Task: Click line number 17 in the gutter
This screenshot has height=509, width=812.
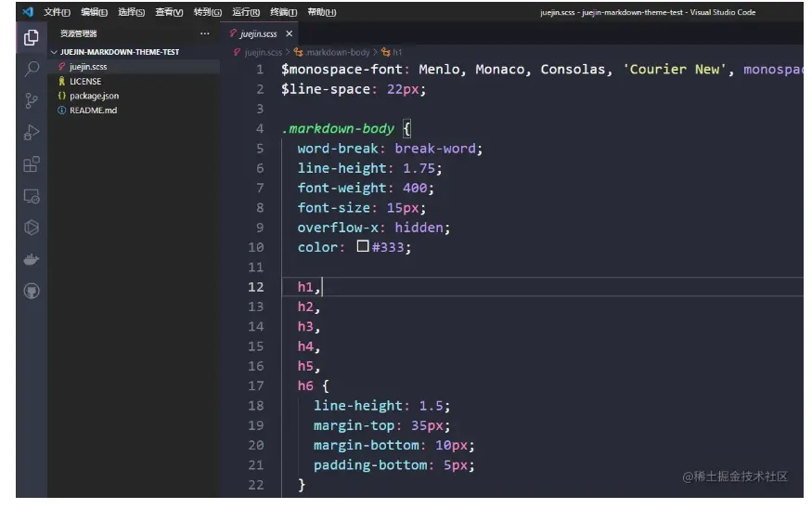Action: [256, 385]
